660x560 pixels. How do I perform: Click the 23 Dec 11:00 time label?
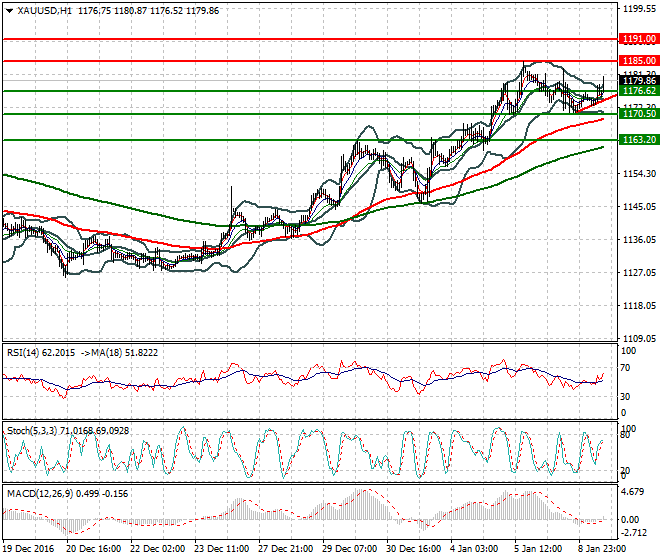(221, 549)
